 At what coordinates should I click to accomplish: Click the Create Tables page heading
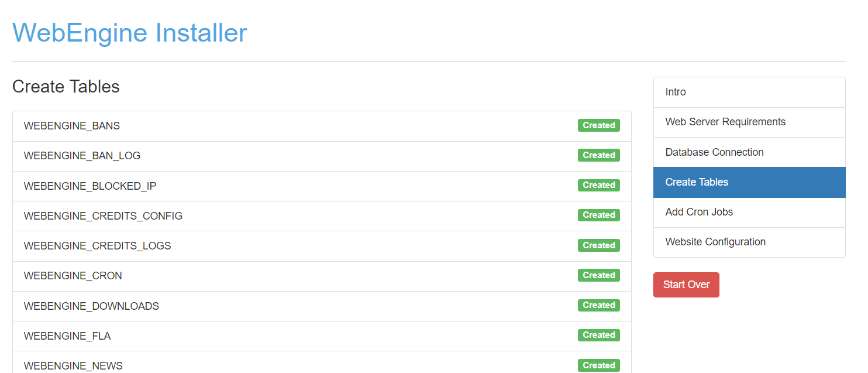[66, 87]
